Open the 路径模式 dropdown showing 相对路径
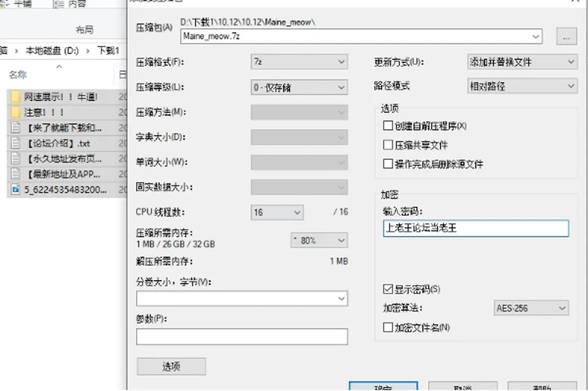The height and width of the screenshot is (391, 588). point(522,86)
